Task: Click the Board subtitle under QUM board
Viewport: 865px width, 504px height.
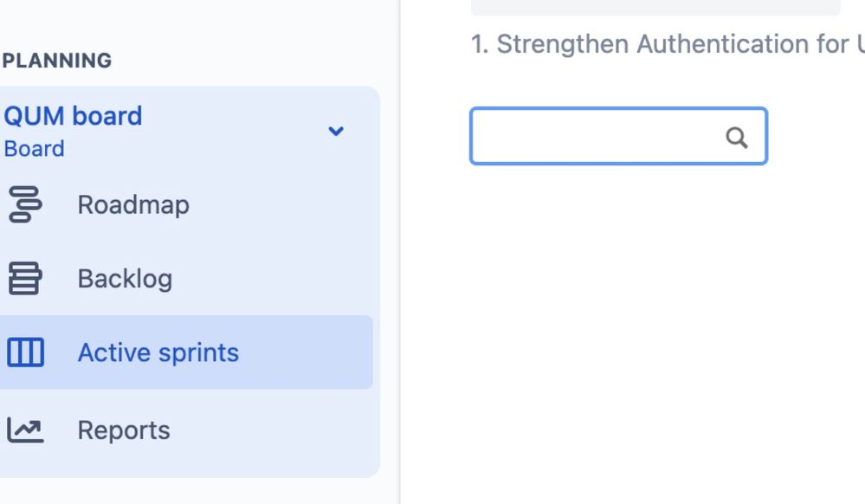Action: (35, 148)
